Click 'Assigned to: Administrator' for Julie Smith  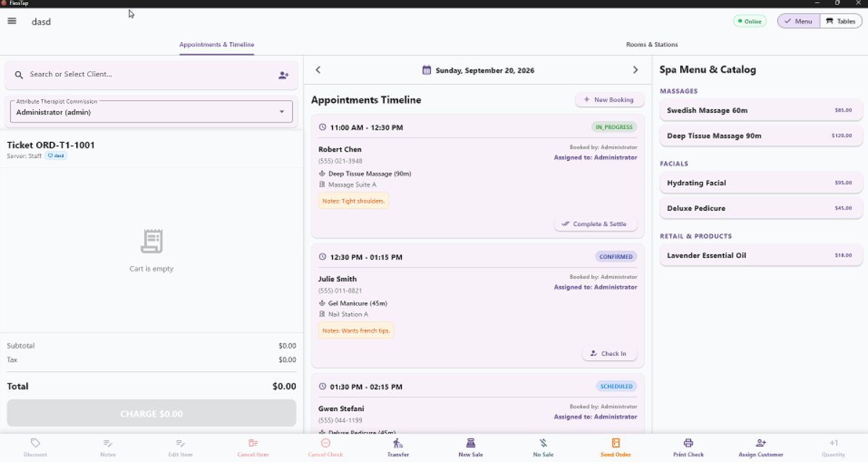coord(595,287)
